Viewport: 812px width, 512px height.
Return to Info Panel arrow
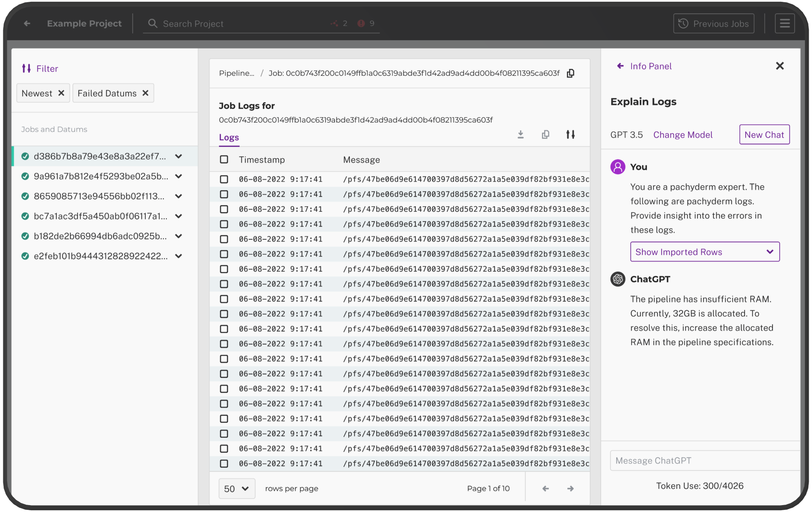(620, 66)
